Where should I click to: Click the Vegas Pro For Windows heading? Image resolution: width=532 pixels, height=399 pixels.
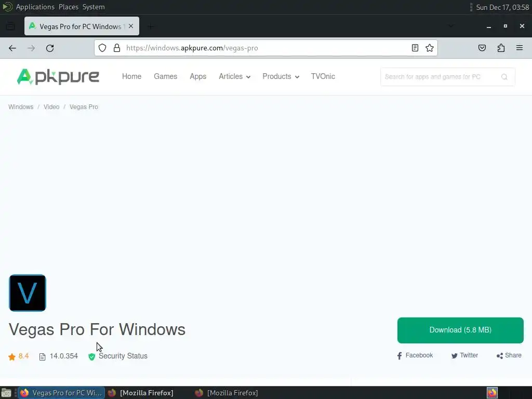97,329
